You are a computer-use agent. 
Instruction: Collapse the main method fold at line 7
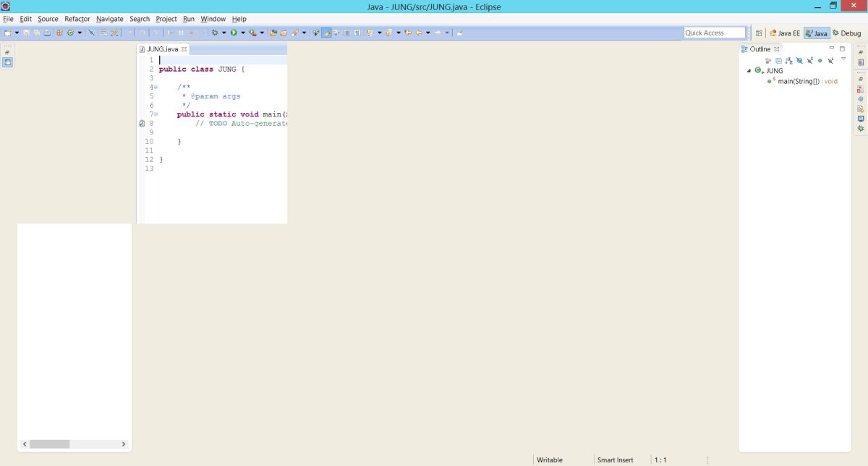tap(156, 114)
